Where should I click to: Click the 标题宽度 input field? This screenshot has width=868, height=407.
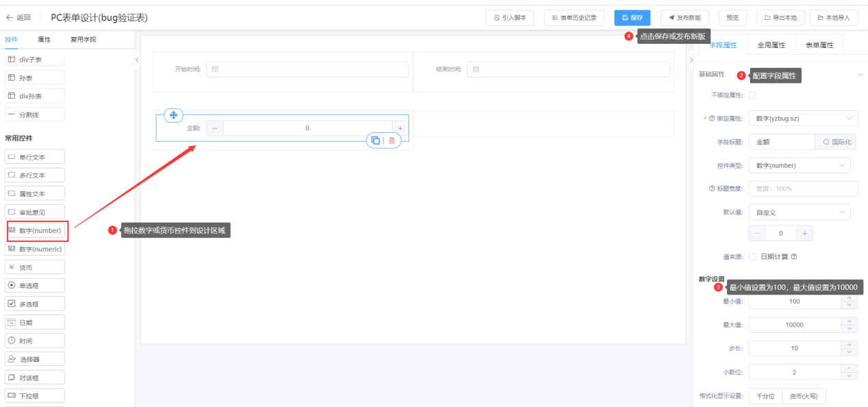point(803,188)
